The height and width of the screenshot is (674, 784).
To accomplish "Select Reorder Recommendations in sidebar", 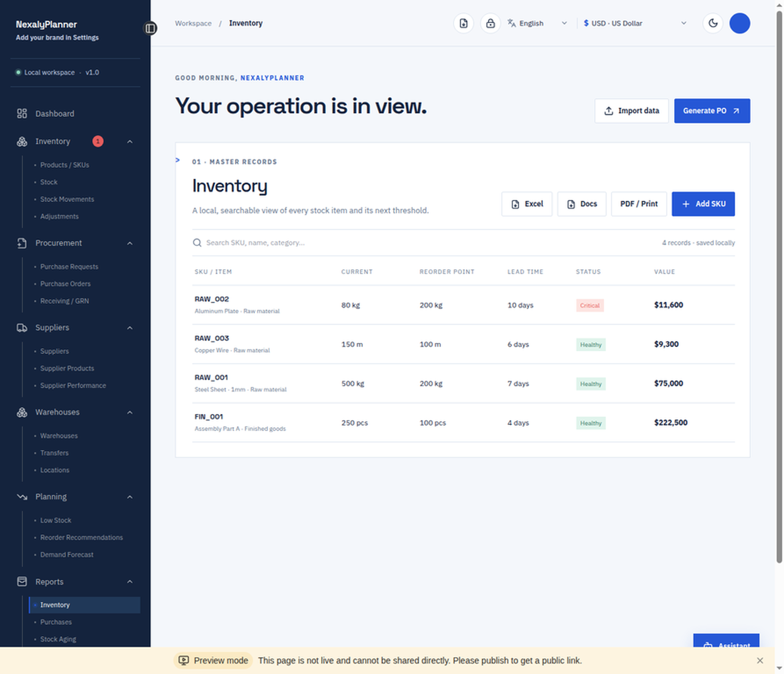I will click(81, 537).
